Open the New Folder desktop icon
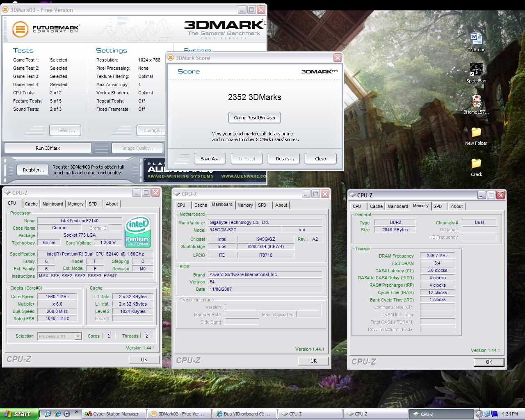 [476, 136]
